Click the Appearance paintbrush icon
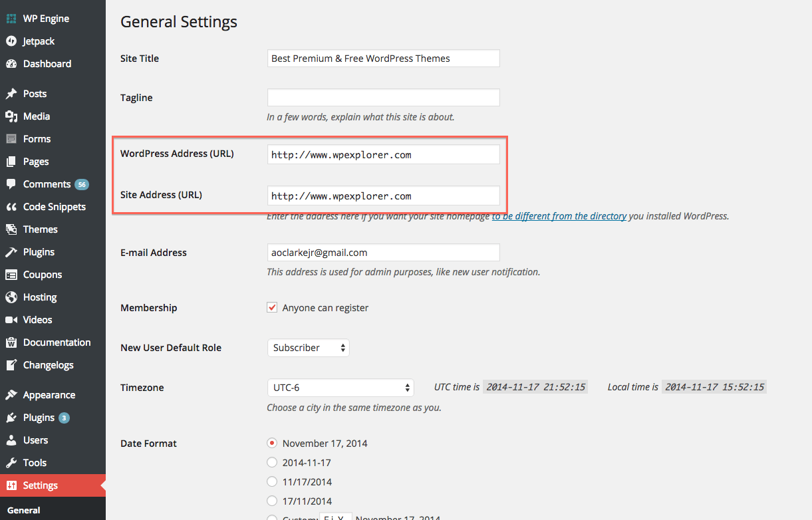 tap(11, 395)
